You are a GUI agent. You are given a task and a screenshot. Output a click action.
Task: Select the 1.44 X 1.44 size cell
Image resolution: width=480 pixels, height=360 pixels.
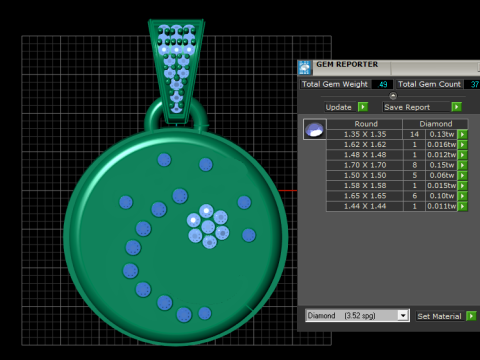pos(365,206)
